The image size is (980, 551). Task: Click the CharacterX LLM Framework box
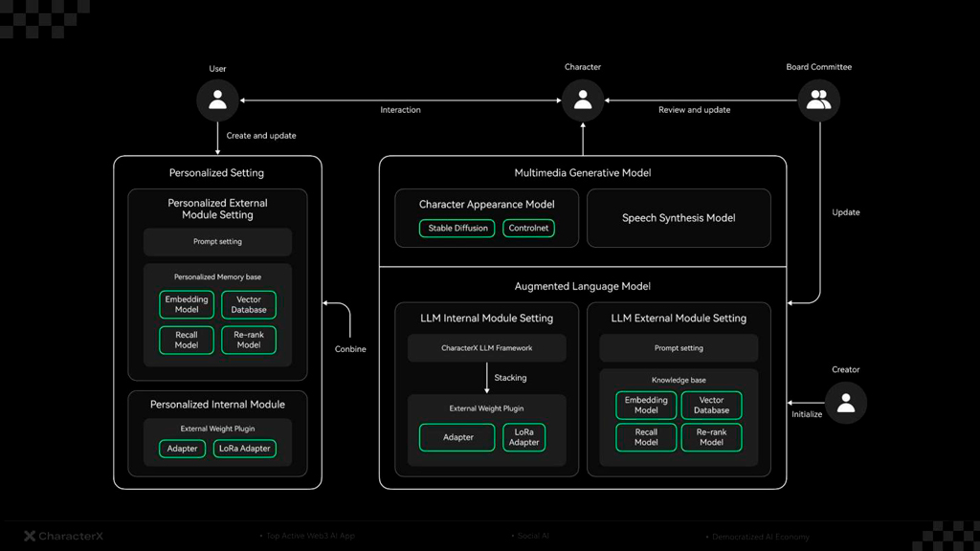click(x=487, y=348)
